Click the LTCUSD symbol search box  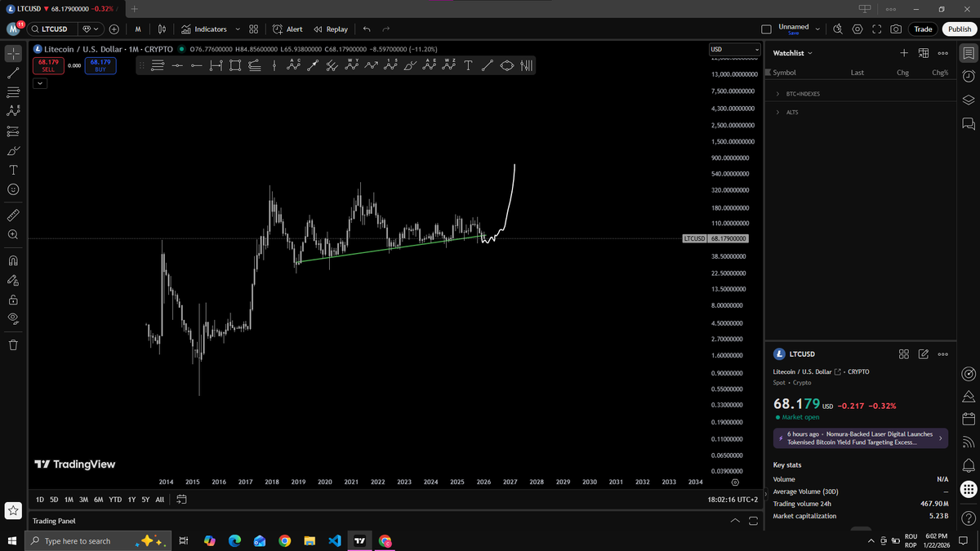click(x=52, y=29)
